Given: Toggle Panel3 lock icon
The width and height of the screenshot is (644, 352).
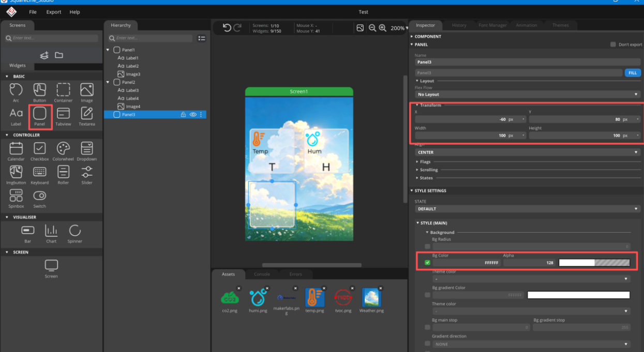Looking at the screenshot, I should [183, 115].
